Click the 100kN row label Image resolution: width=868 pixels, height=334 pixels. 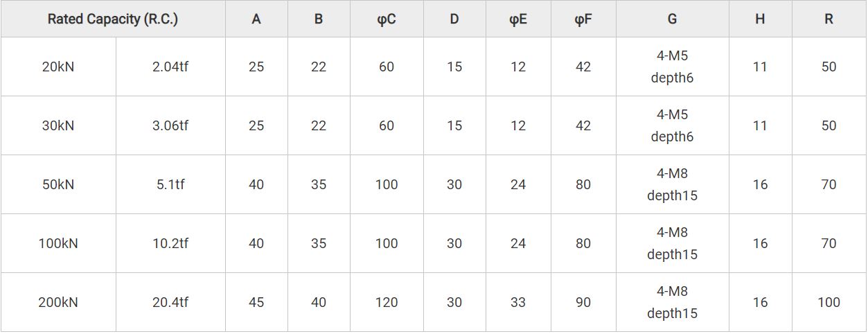[58, 244]
